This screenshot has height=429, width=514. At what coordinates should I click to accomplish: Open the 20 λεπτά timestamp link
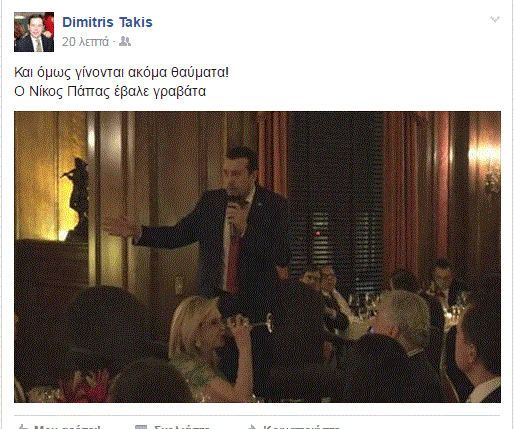85,42
